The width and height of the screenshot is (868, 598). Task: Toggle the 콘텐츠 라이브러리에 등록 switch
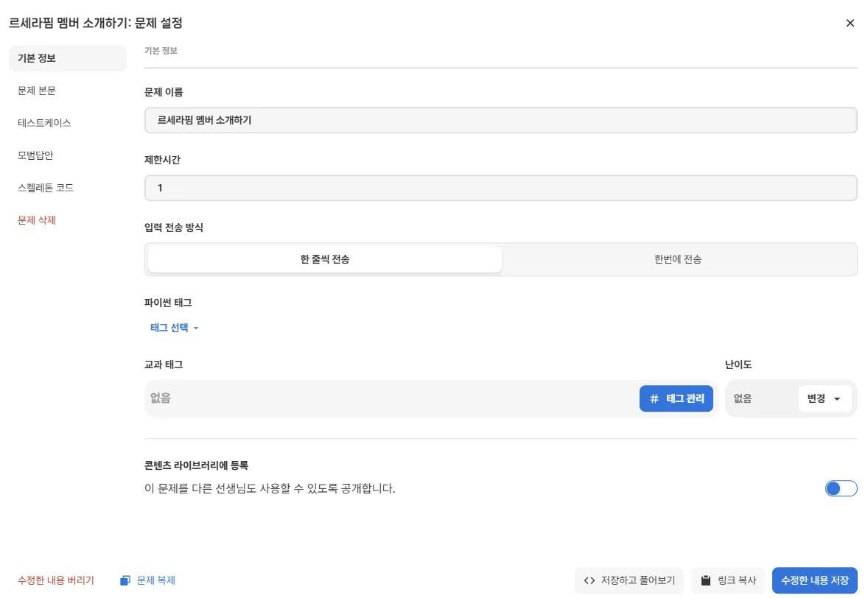pyautogui.click(x=841, y=488)
